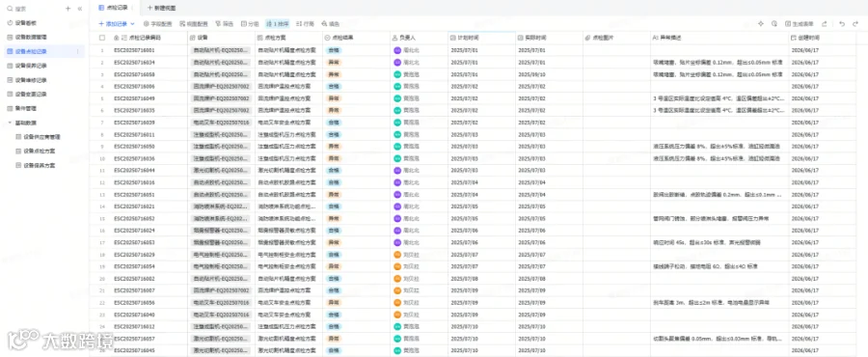Click device tag in row ESC20250716040
This screenshot has width=868, height=357.
[221, 315]
